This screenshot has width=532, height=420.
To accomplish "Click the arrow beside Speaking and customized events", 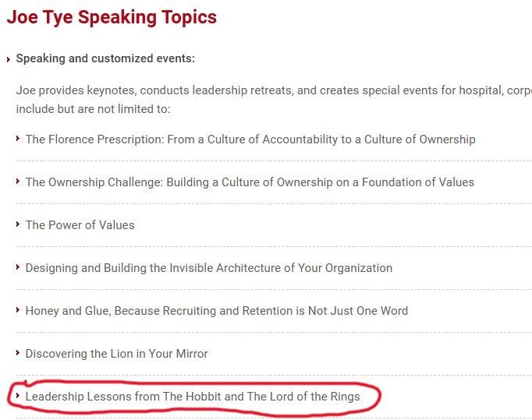I will pyautogui.click(x=9, y=60).
